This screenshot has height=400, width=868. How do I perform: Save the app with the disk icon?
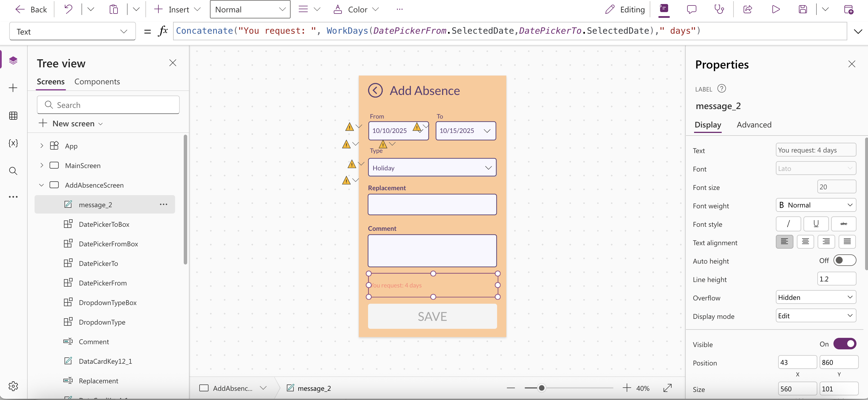coord(803,9)
